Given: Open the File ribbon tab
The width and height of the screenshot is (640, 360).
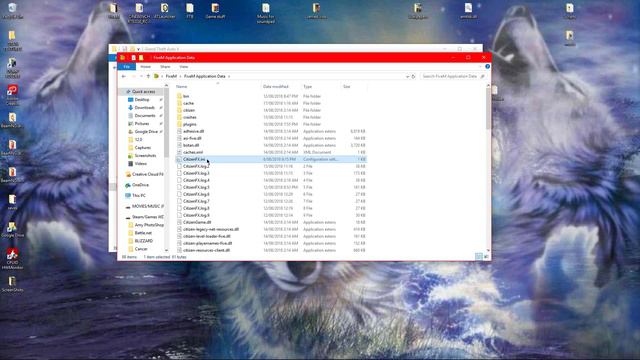Looking at the screenshot, I should tap(127, 67).
